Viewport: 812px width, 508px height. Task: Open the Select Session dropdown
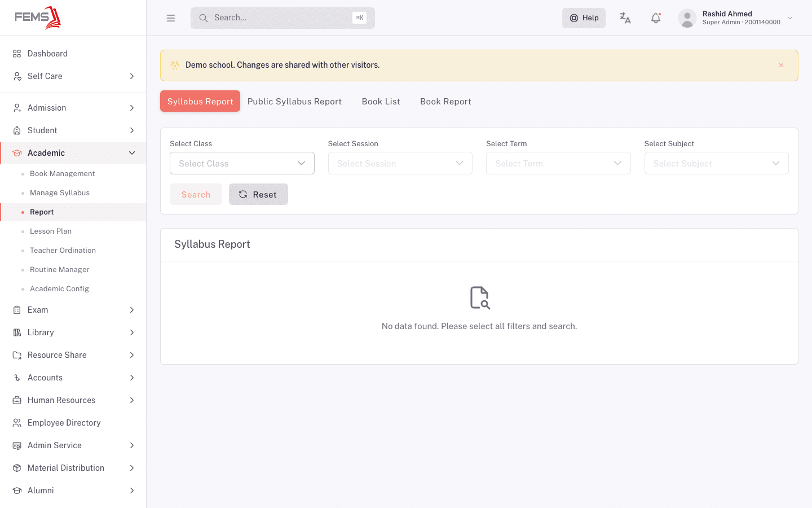pyautogui.click(x=400, y=163)
